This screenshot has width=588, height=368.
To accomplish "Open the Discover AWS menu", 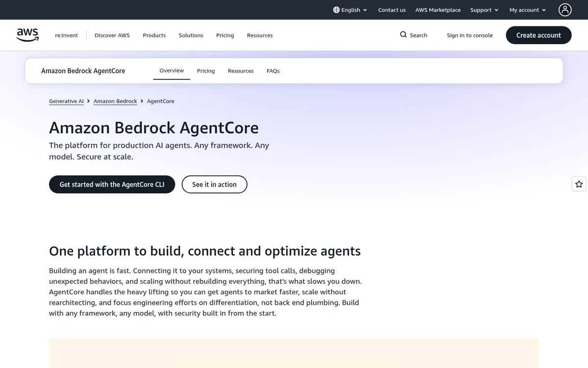I will click(x=112, y=35).
